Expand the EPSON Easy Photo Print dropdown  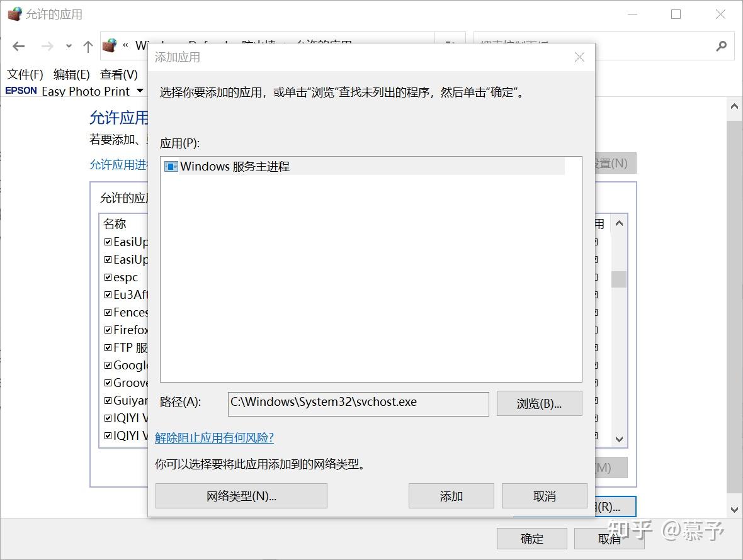pyautogui.click(x=140, y=91)
